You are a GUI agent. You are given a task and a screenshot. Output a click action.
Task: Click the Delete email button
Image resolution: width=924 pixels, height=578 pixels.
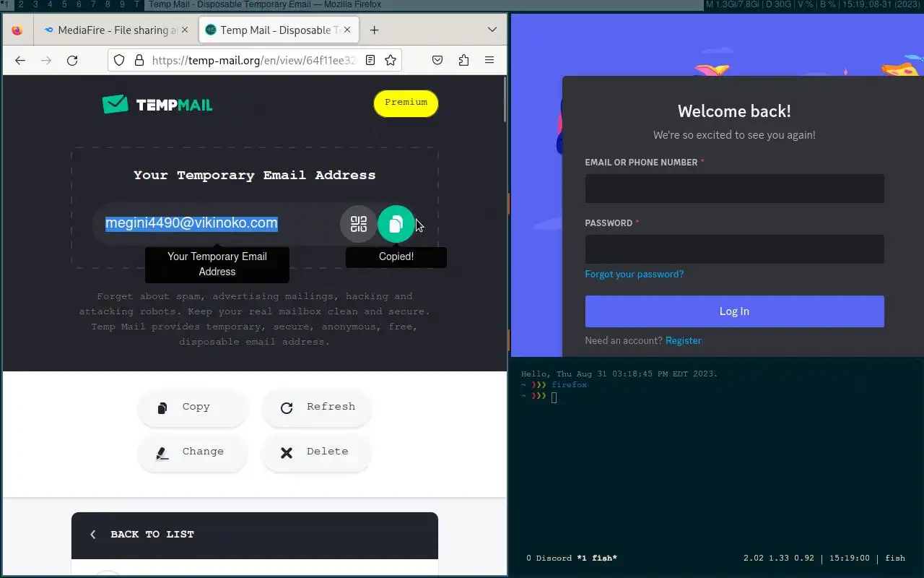click(x=317, y=452)
